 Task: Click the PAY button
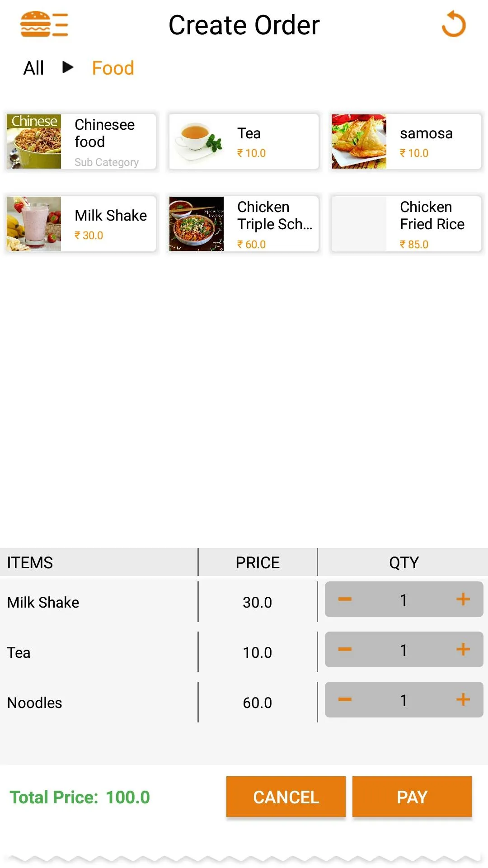[412, 797]
